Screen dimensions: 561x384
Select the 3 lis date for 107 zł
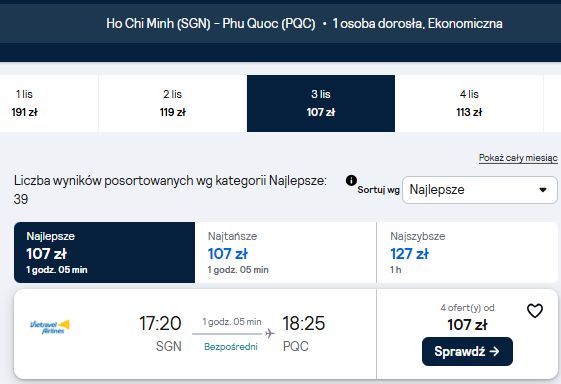[x=321, y=103]
